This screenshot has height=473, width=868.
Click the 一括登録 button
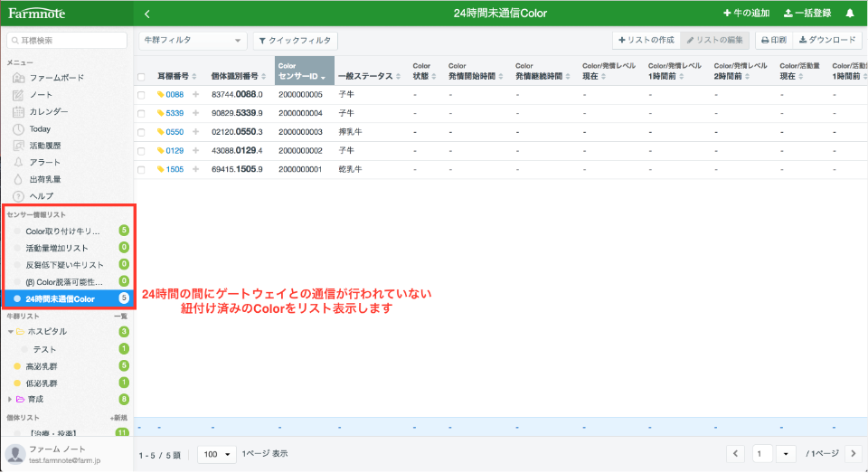[807, 14]
